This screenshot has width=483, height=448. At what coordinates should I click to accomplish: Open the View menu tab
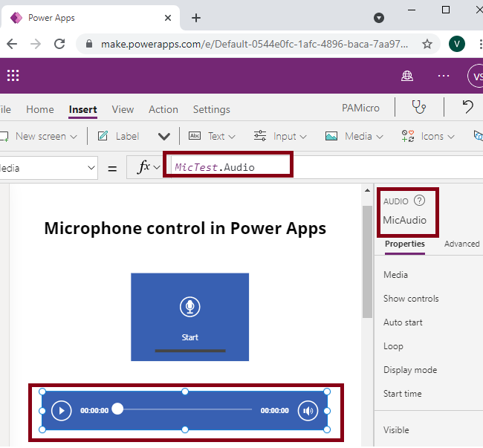coord(123,109)
